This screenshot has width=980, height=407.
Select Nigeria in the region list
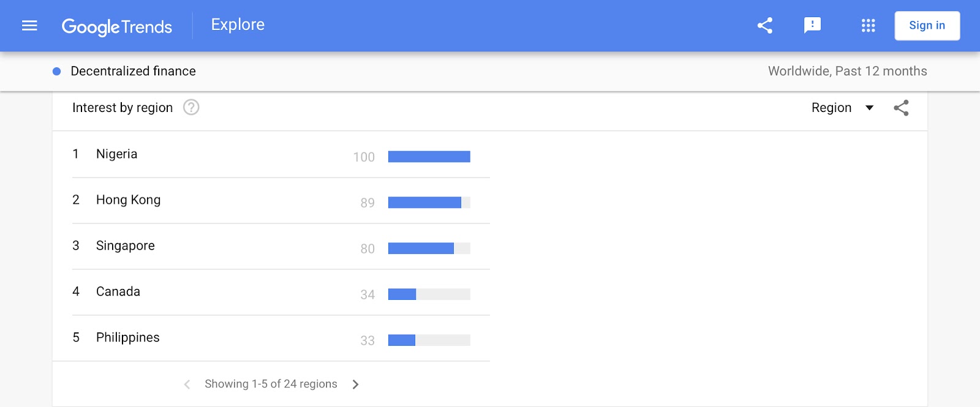click(116, 154)
